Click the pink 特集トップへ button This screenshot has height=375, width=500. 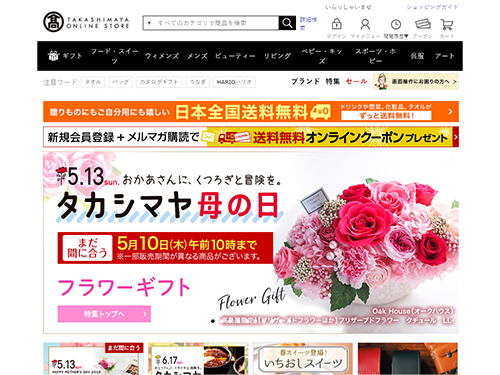coord(104,314)
